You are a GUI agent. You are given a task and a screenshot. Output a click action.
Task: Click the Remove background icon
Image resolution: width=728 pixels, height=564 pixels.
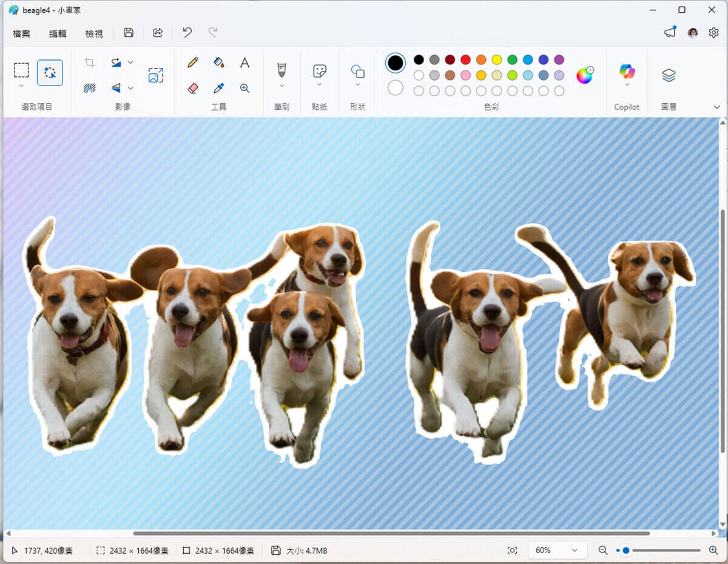pyautogui.click(x=90, y=89)
